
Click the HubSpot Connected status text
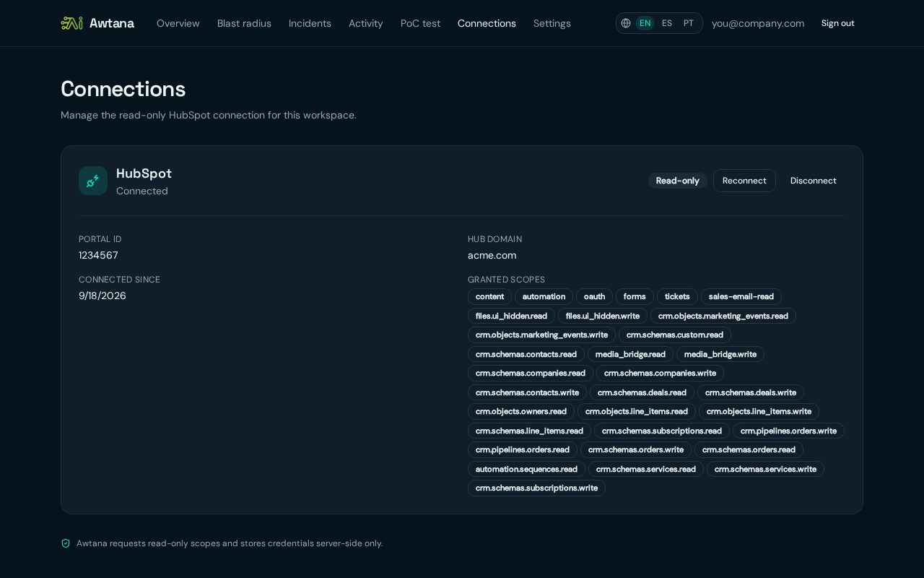[142, 191]
